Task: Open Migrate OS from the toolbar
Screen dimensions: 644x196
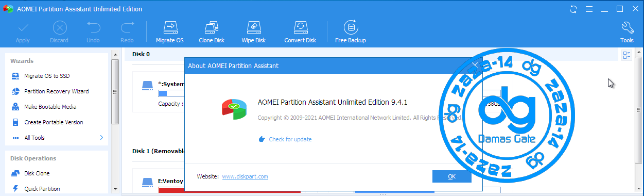Action: [x=169, y=32]
